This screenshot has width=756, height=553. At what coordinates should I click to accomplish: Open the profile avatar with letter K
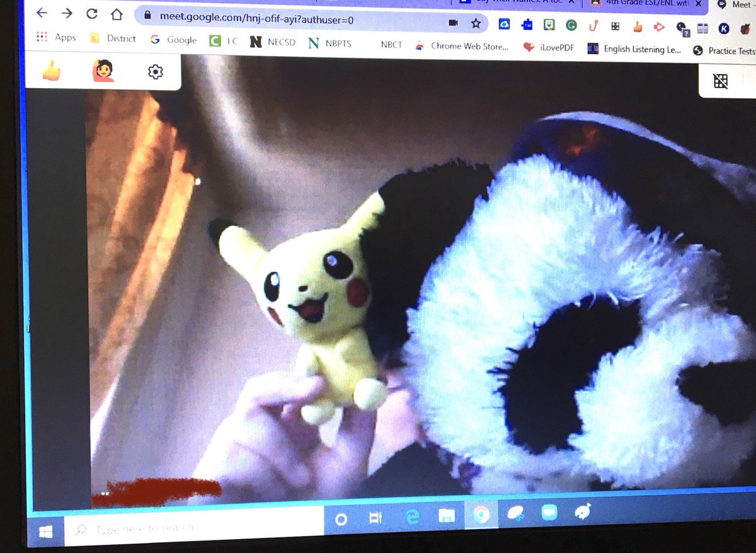(724, 28)
